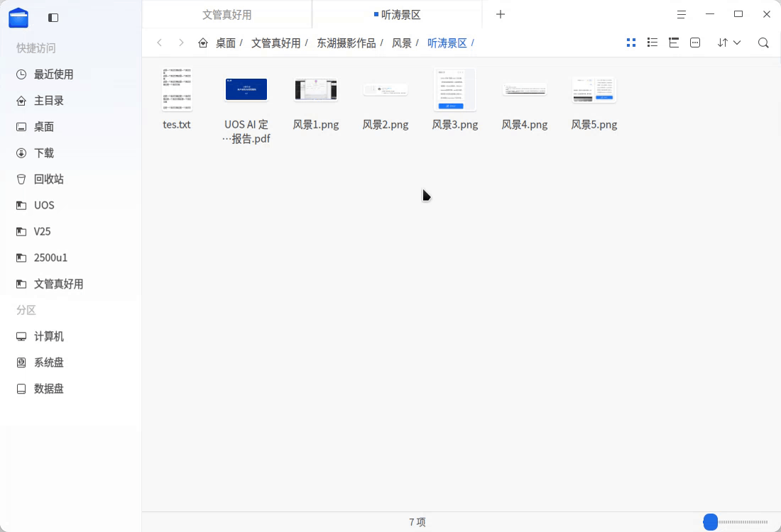781x532 pixels.
Task: Select the 风景3.png thumbnail
Action: click(454, 89)
